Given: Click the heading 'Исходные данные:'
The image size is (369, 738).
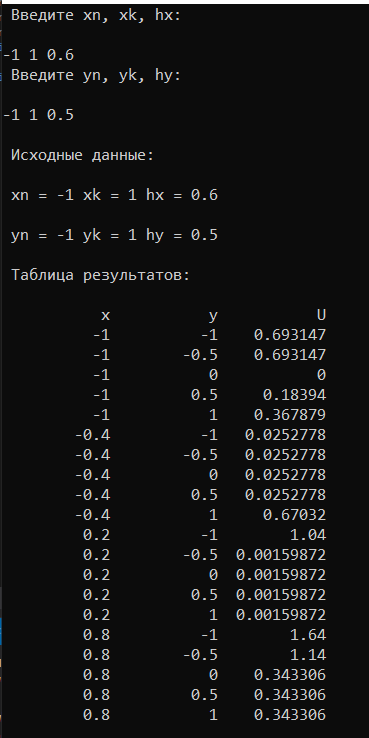Looking at the screenshot, I should 82,155.
